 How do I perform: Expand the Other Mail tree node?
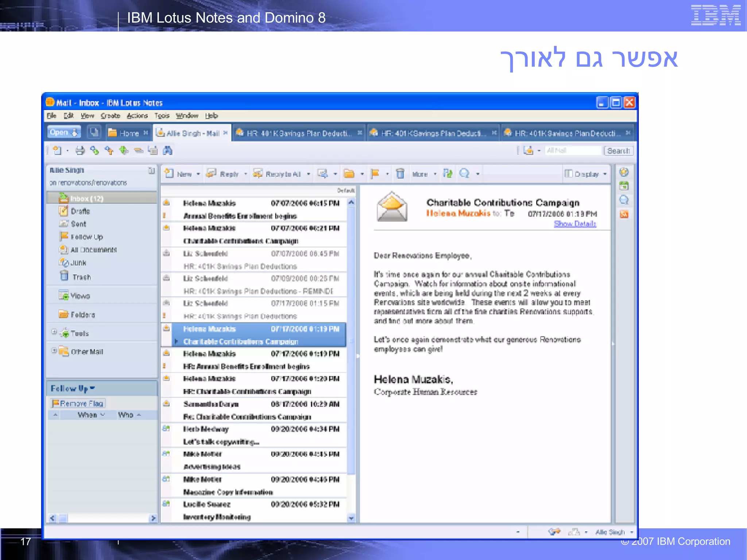point(54,350)
